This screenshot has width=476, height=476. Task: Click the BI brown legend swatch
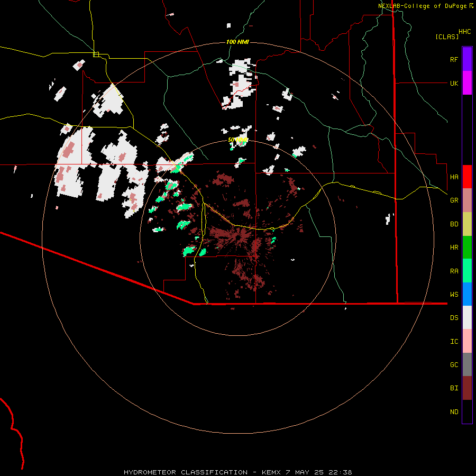click(467, 388)
